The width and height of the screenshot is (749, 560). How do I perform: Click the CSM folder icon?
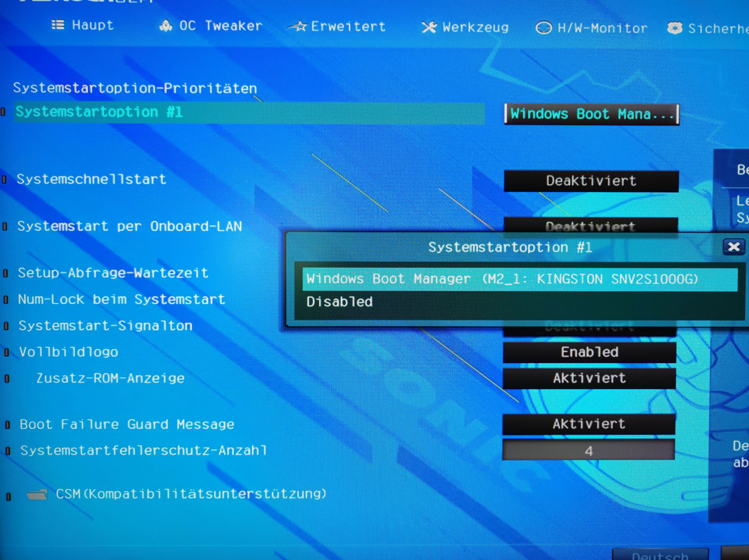pyautogui.click(x=37, y=495)
